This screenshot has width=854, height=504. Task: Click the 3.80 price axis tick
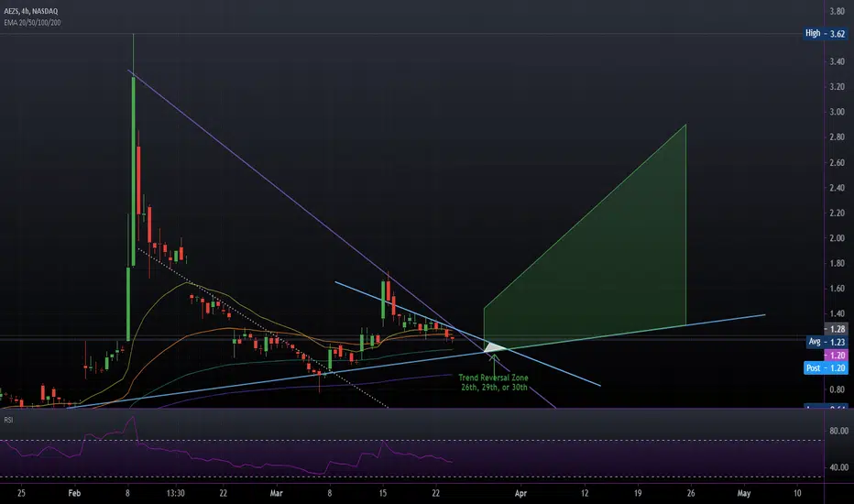coord(838,11)
